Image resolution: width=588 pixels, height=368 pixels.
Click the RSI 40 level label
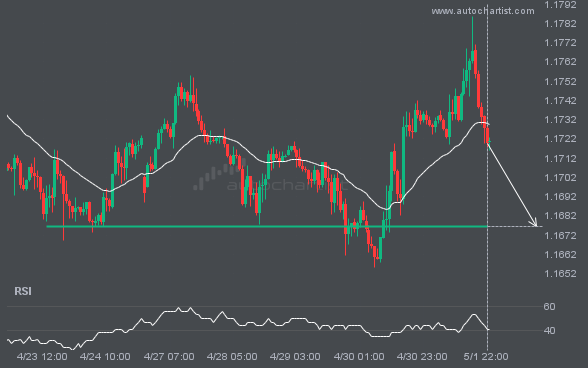pos(549,331)
